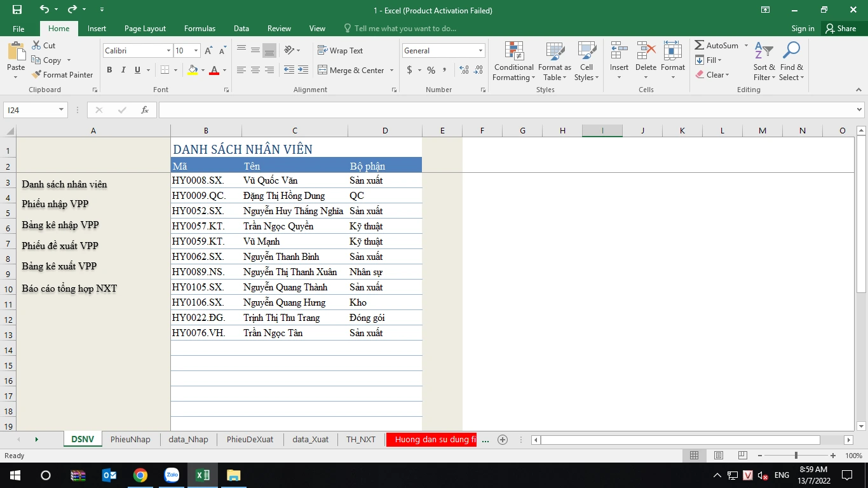
Task: Open the Font size dropdown
Action: [196, 50]
